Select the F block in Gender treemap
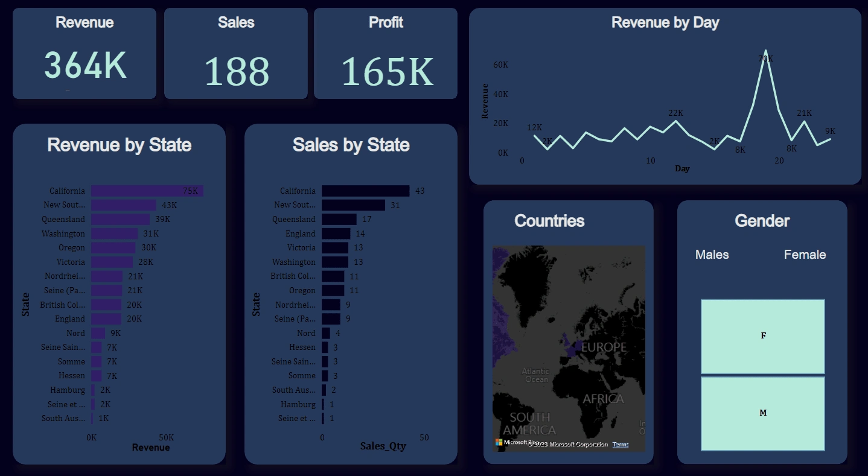868x476 pixels. pyautogui.click(x=763, y=336)
